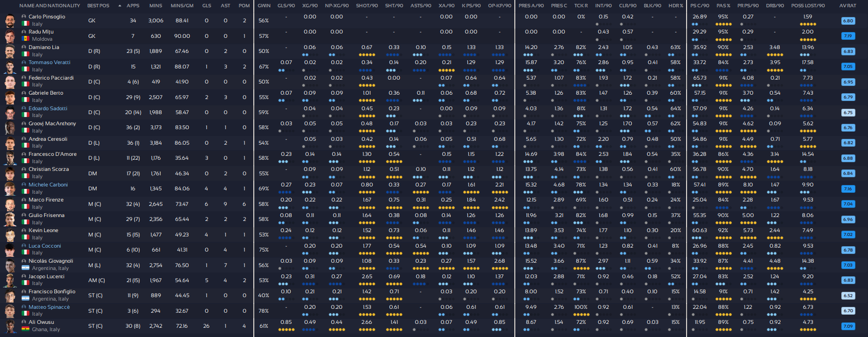
Task: Sort by the HDR % column header
Action: coord(675,6)
